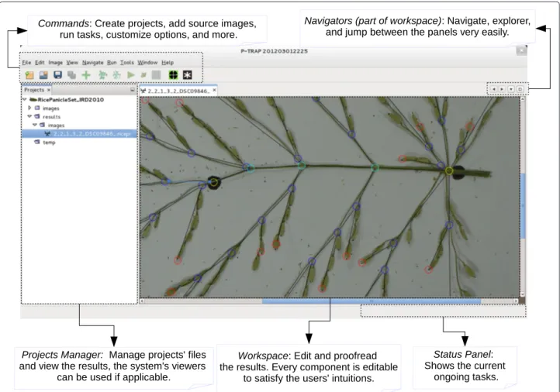
Task: Click the small faded grain icon in toolbar
Action: (143, 75)
